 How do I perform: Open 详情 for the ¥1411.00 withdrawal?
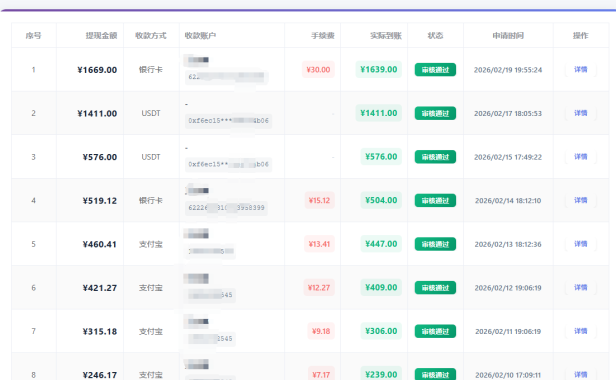[x=581, y=113]
